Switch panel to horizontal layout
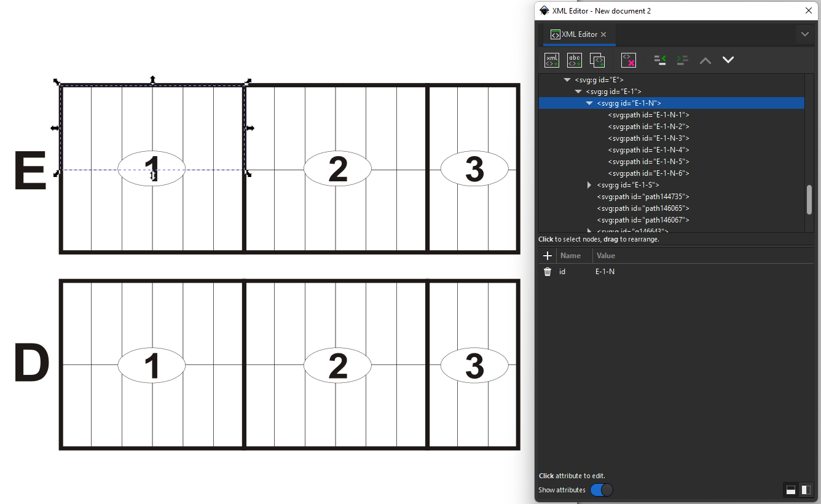This screenshot has height=504, width=821. (791, 490)
